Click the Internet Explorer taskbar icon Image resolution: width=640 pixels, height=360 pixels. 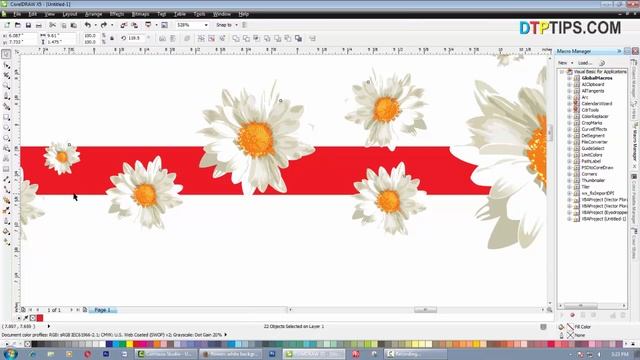pyautogui.click(x=33, y=354)
